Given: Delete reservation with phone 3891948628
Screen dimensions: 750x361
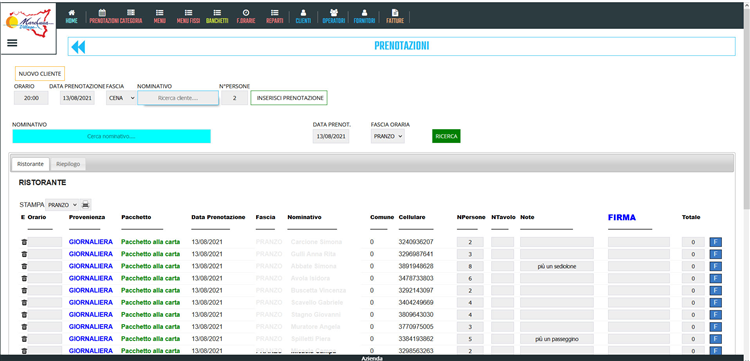Looking at the screenshot, I should [24, 266].
